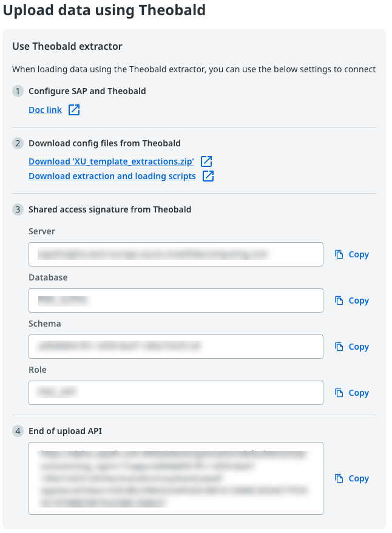Viewport: 392px width, 533px height.
Task: Copy the Server value using its copy icon
Action: pyautogui.click(x=339, y=254)
